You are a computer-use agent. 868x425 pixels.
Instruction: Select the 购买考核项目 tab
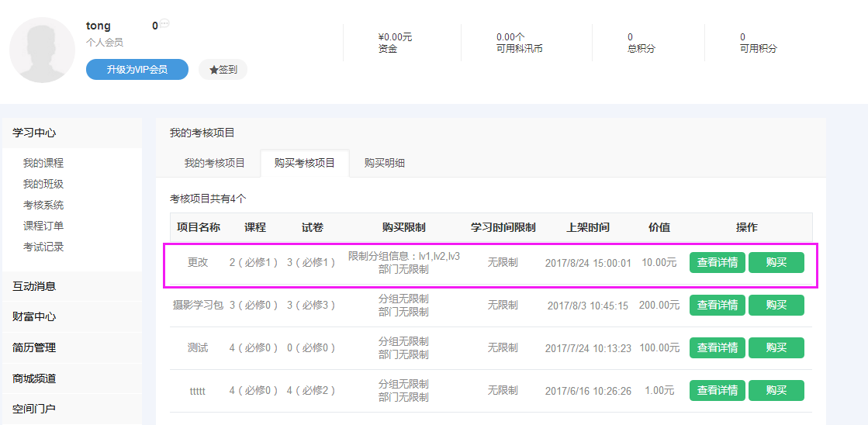point(305,163)
